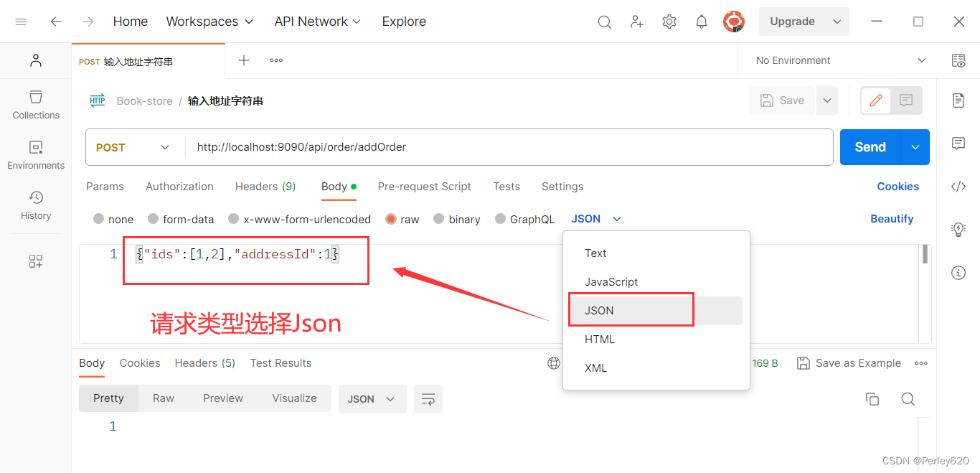The height and width of the screenshot is (473, 980).
Task: Open the user workspace icon in sidebar
Action: point(36,61)
